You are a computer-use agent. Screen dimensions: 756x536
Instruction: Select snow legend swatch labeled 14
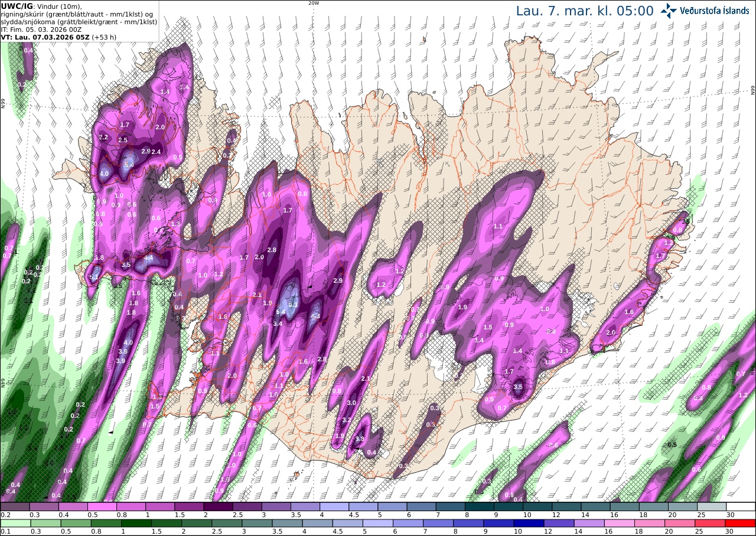[x=595, y=506]
